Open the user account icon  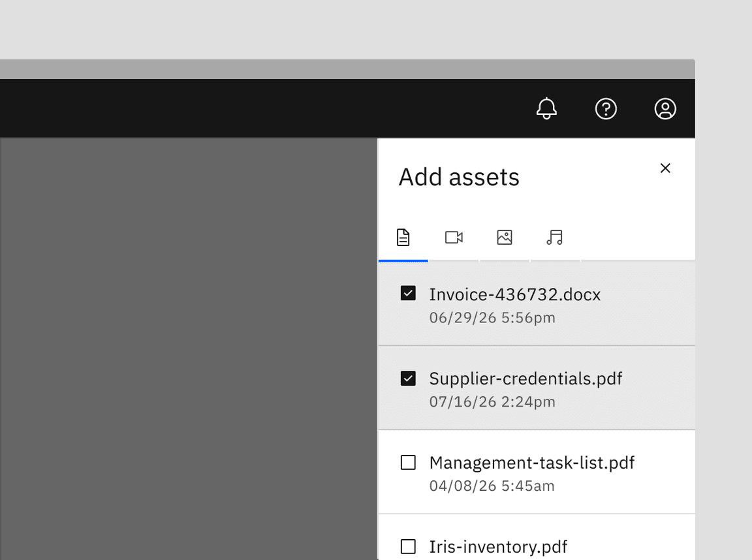click(x=665, y=109)
